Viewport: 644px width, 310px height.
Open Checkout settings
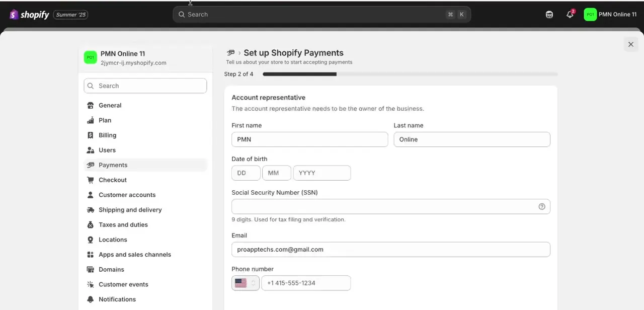[x=145, y=180]
